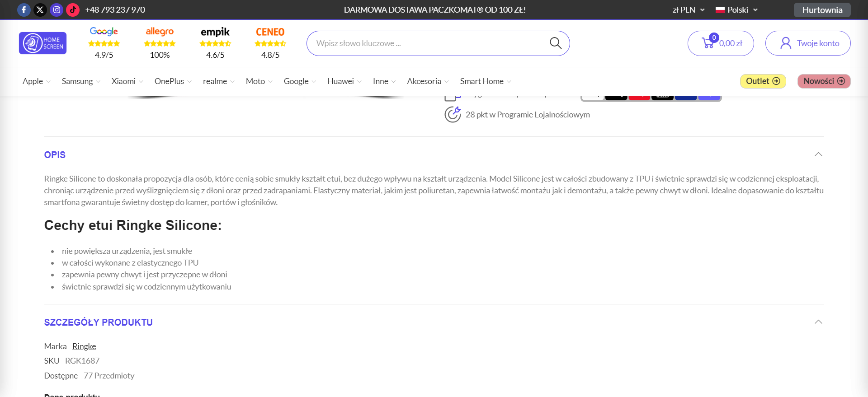Image resolution: width=868 pixels, height=397 pixels.
Task: Expand the Inne category menu
Action: pos(384,81)
